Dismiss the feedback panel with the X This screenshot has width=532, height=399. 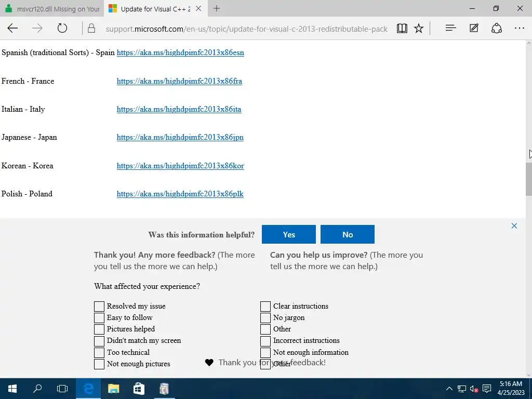click(514, 226)
